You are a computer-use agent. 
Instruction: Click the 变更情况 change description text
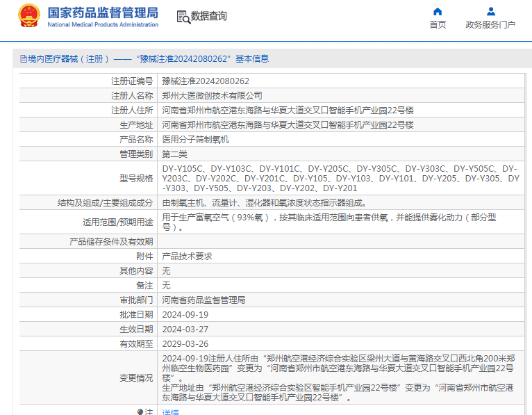(339, 378)
